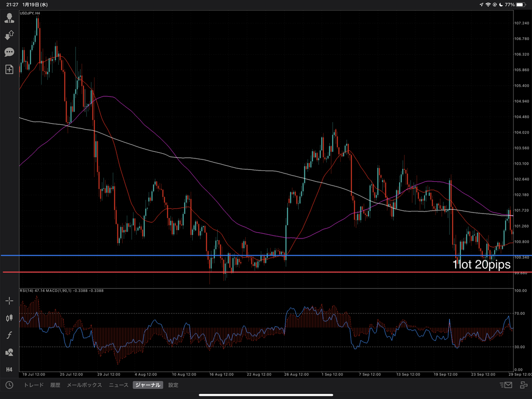Open the ニュース tab
Screen dimensions: 532x399
tap(118, 385)
